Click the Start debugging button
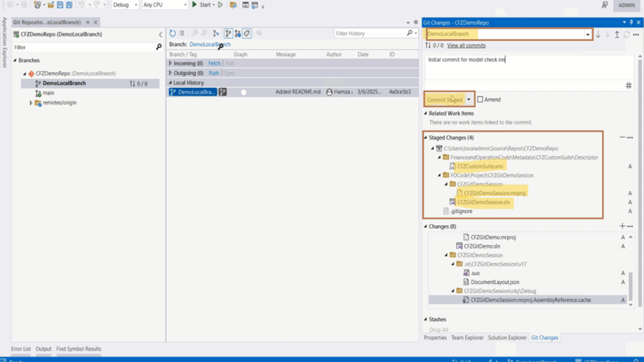This screenshot has height=362, width=644. 203,5
